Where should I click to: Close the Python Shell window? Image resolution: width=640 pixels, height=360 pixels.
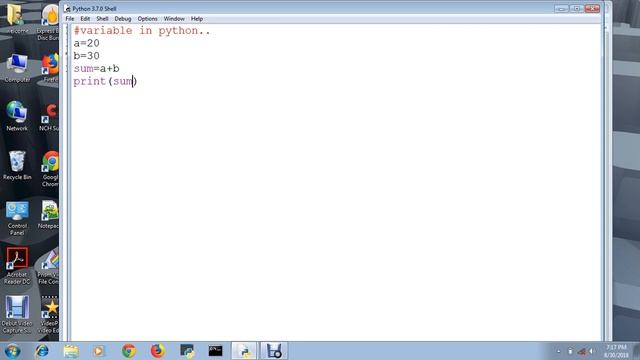pos(592,9)
